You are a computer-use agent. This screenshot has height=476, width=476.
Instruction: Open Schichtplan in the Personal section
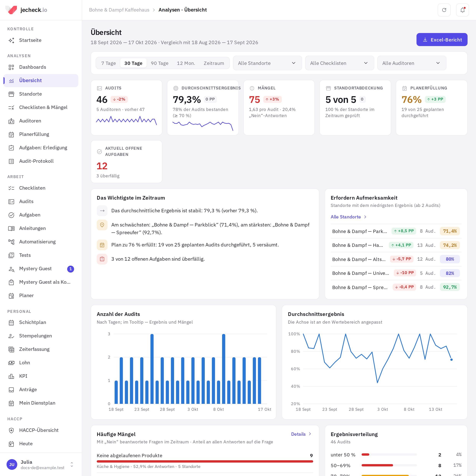(41, 322)
